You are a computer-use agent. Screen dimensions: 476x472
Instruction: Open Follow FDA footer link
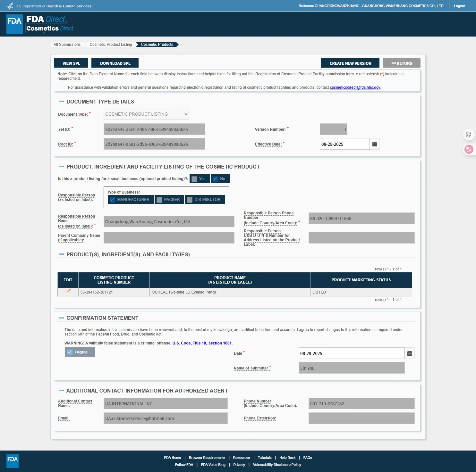pyautogui.click(x=184, y=465)
